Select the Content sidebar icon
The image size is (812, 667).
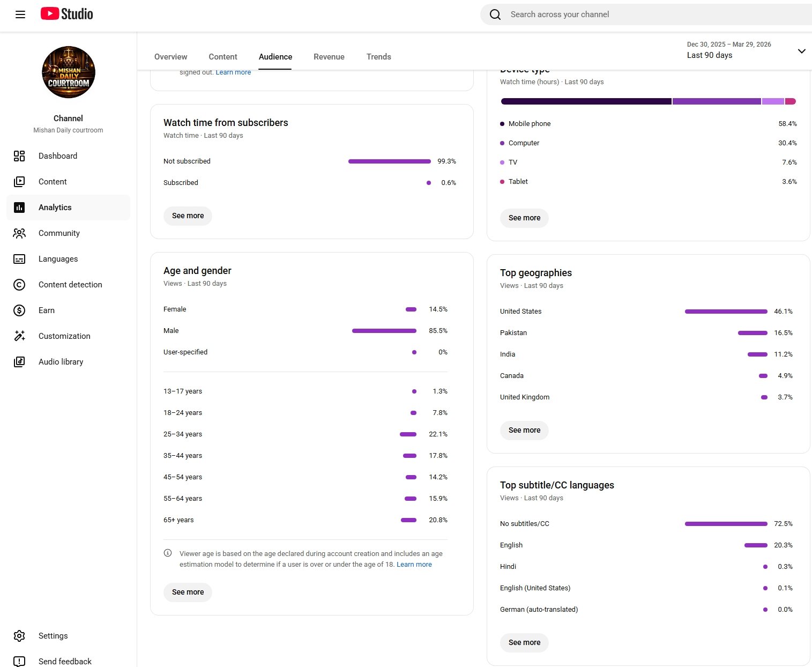click(x=19, y=182)
